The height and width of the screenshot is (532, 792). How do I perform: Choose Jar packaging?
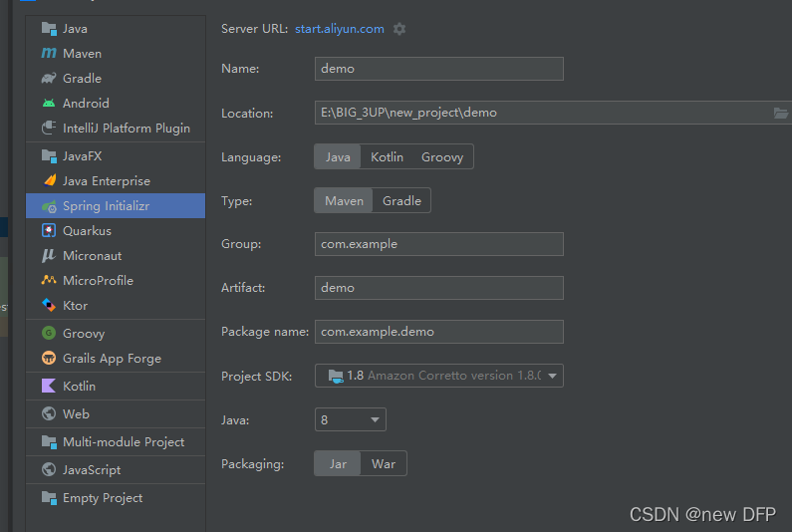pyautogui.click(x=338, y=464)
